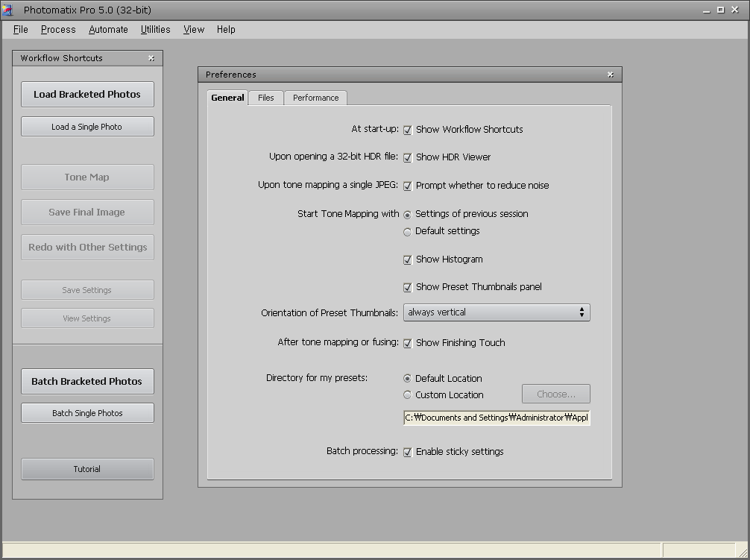
Task: Click the Tone Map button
Action: click(x=87, y=177)
